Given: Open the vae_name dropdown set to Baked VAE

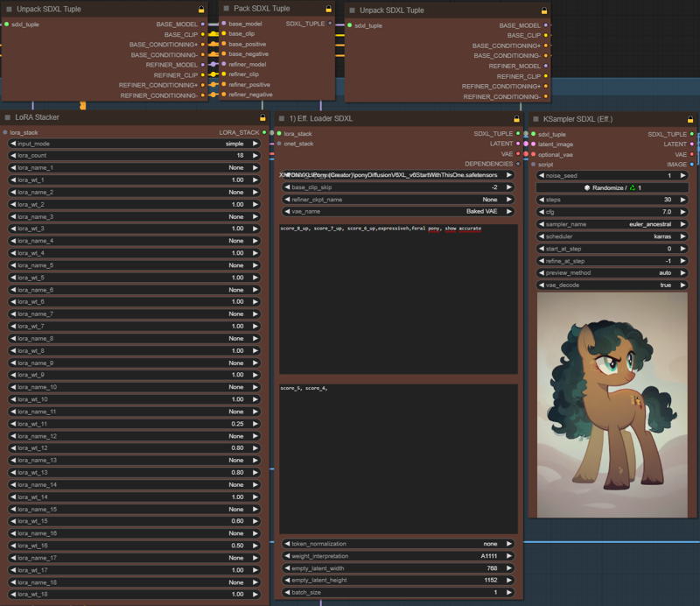Looking at the screenshot, I should (x=398, y=211).
